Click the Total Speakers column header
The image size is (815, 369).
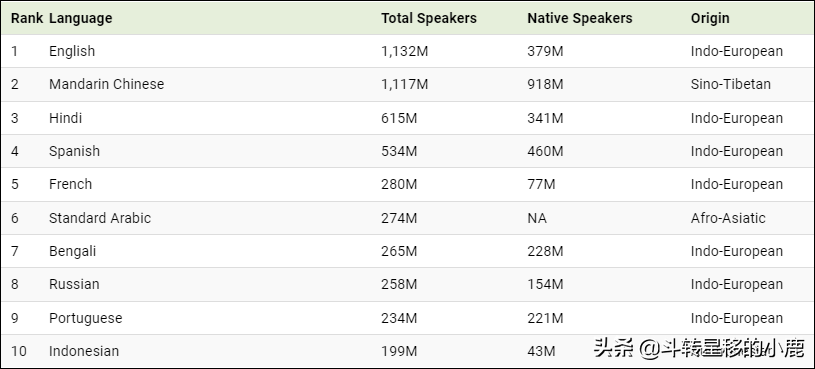tap(429, 18)
